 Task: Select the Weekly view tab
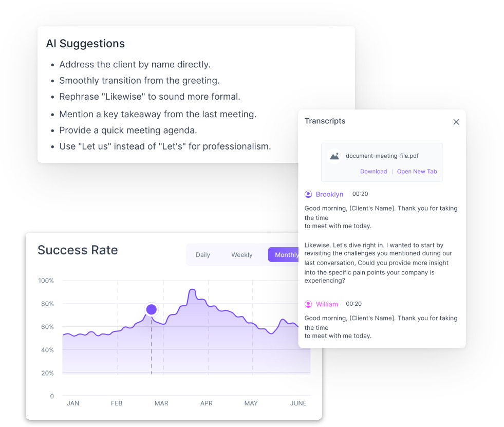pyautogui.click(x=241, y=255)
